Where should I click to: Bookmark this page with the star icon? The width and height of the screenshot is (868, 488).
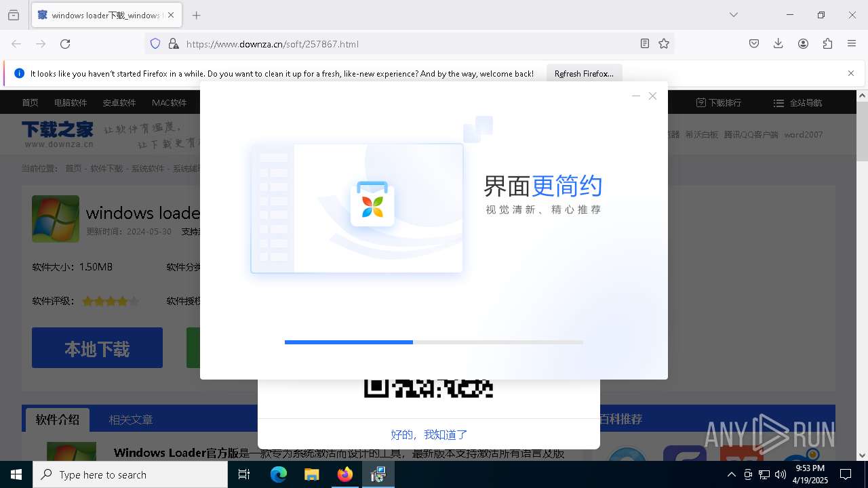click(x=664, y=43)
